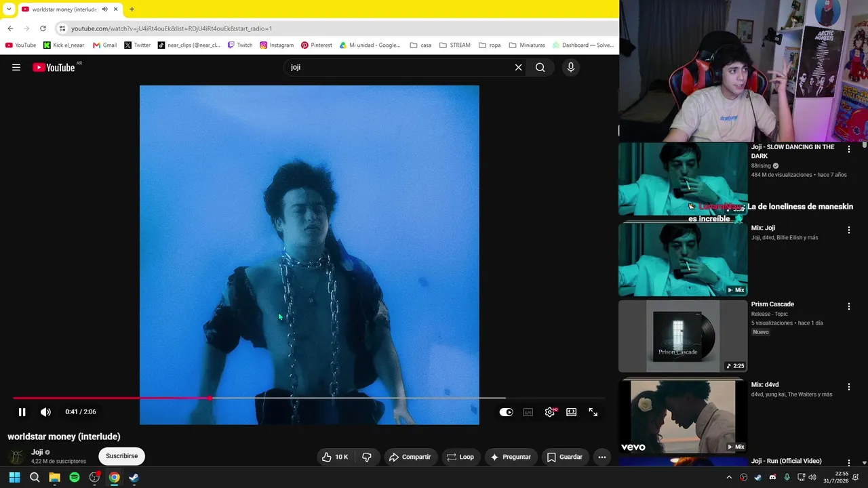Open the Discord system tray icon
This screenshot has width=868, height=488.
[772, 477]
